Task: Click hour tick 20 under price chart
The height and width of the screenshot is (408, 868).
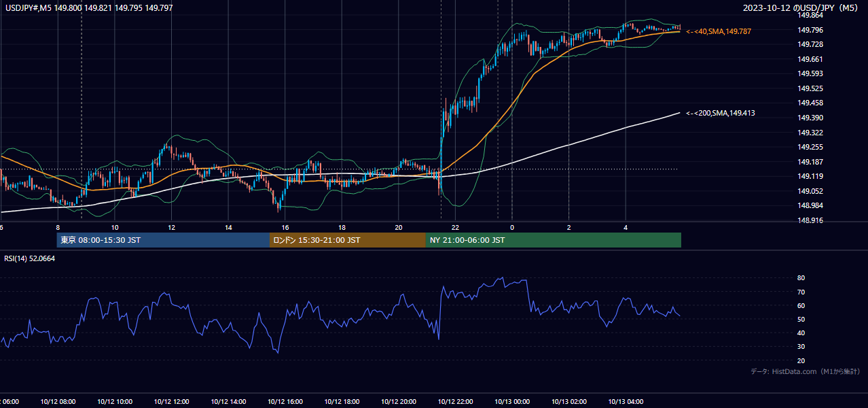Action: pyautogui.click(x=399, y=228)
